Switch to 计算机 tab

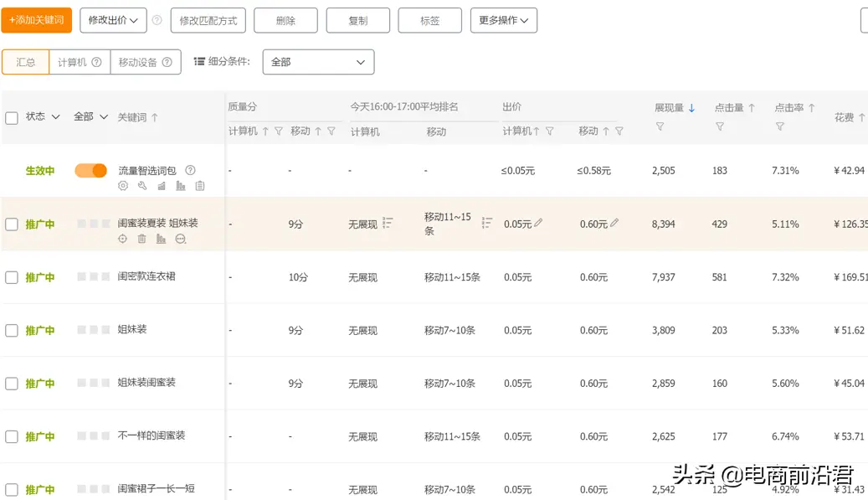click(80, 62)
